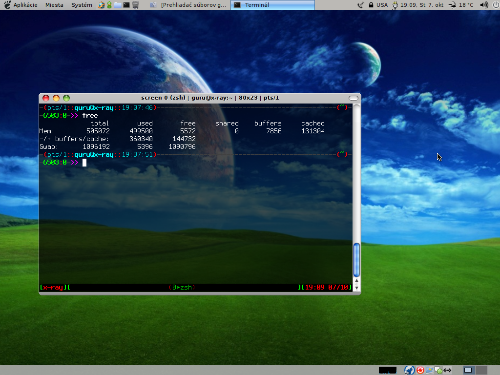This screenshot has height=375, width=500.
Task: Launch the terminal from the panel launcher
Action: coord(126,5)
